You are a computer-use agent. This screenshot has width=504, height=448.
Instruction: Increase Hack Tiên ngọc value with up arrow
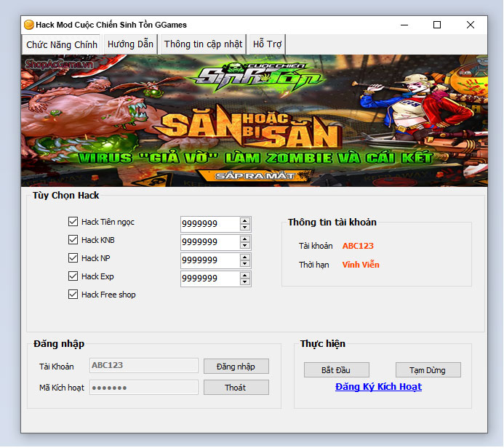point(245,221)
